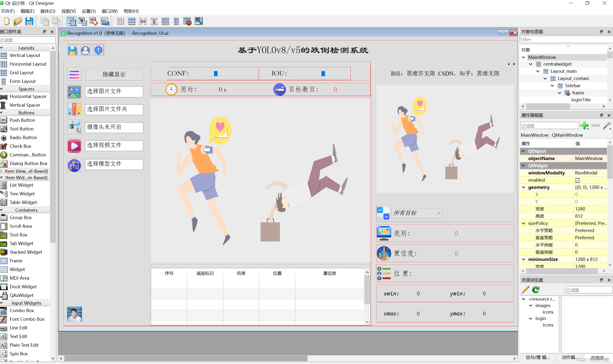This screenshot has height=364, width=613.
Task: Click the camera/webcam open icon
Action: coord(74,127)
